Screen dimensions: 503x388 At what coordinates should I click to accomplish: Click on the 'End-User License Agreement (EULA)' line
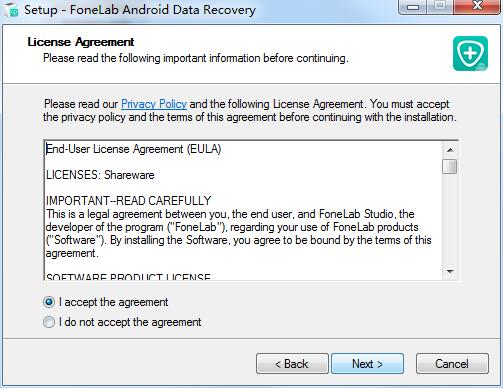pyautogui.click(x=133, y=149)
